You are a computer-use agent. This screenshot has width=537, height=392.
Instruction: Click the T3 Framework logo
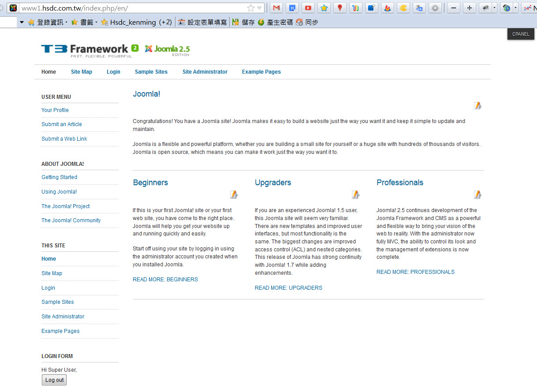pos(90,51)
